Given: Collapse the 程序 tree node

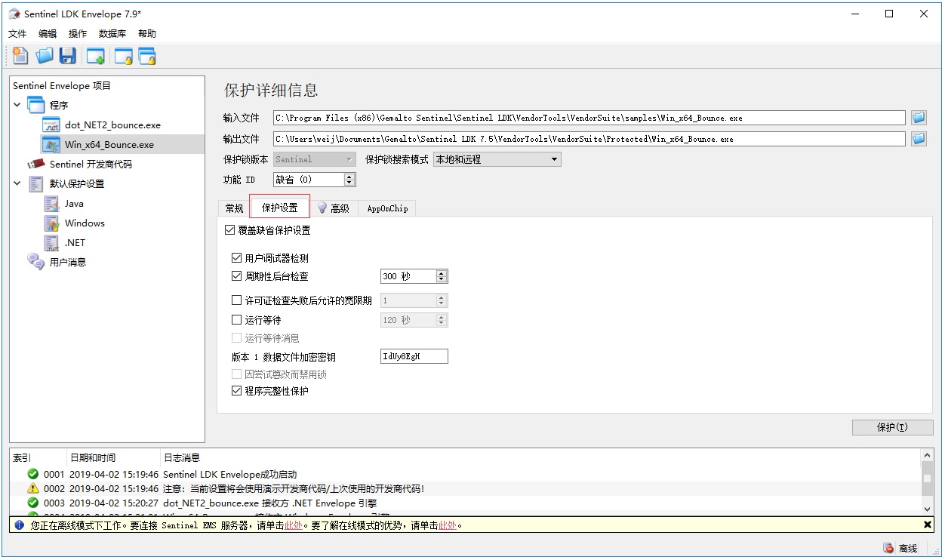Looking at the screenshot, I should tap(17, 105).
